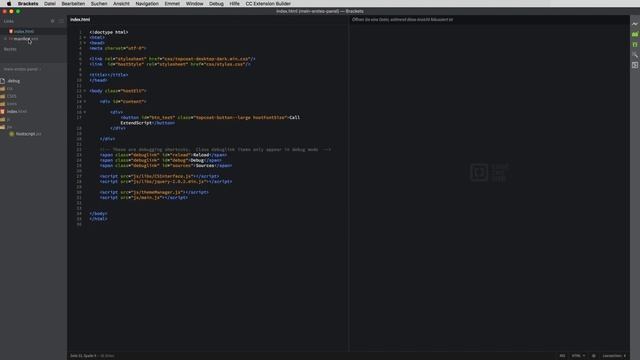Open the indentation setting in status bar
The height and width of the screenshot is (360, 640).
[x=614, y=356]
